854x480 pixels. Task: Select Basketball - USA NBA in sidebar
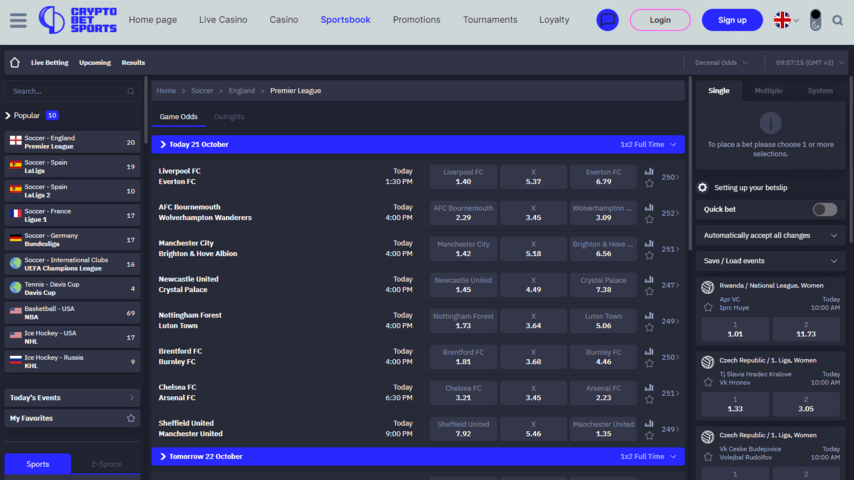[x=72, y=313]
